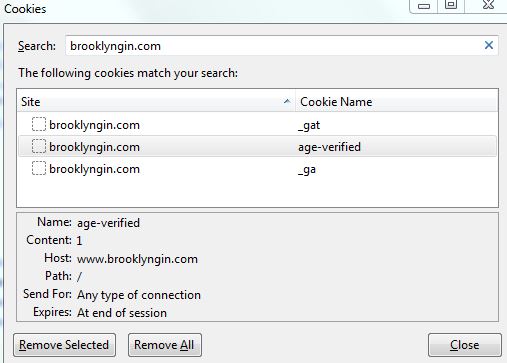
Task: Click the cookie icon beside _ga row
Action: (39, 168)
